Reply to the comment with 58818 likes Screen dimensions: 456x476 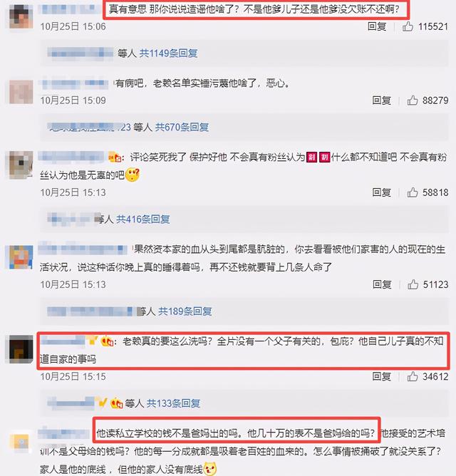tap(382, 192)
